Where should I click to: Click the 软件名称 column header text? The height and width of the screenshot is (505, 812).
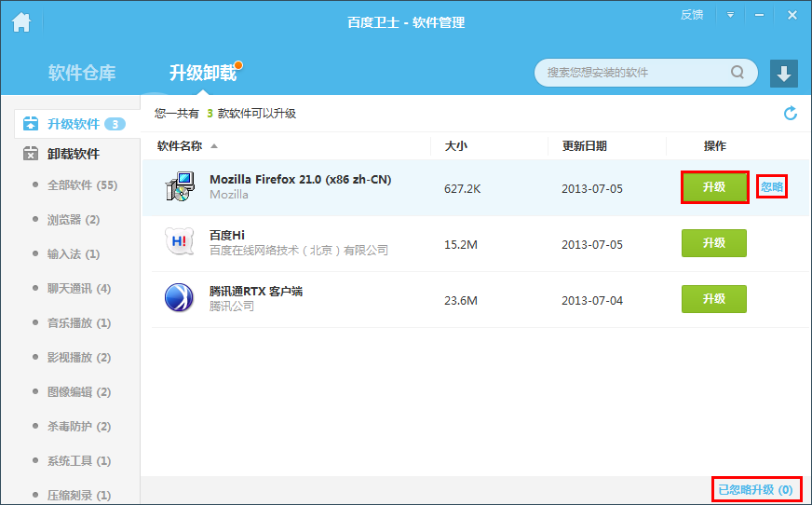pyautogui.click(x=180, y=146)
